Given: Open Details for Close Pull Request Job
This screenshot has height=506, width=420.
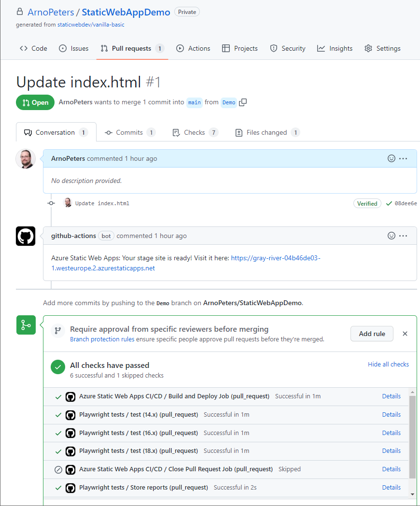Looking at the screenshot, I should pyautogui.click(x=392, y=469).
